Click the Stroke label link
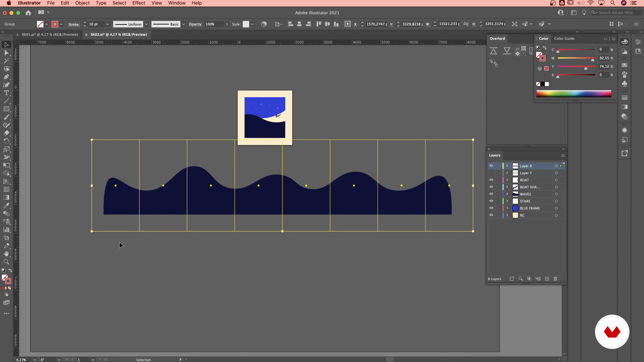 pyautogui.click(x=74, y=24)
